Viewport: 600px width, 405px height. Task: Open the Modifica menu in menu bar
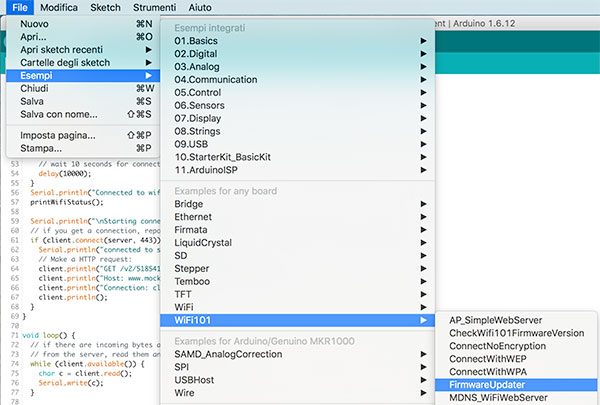tap(59, 7)
